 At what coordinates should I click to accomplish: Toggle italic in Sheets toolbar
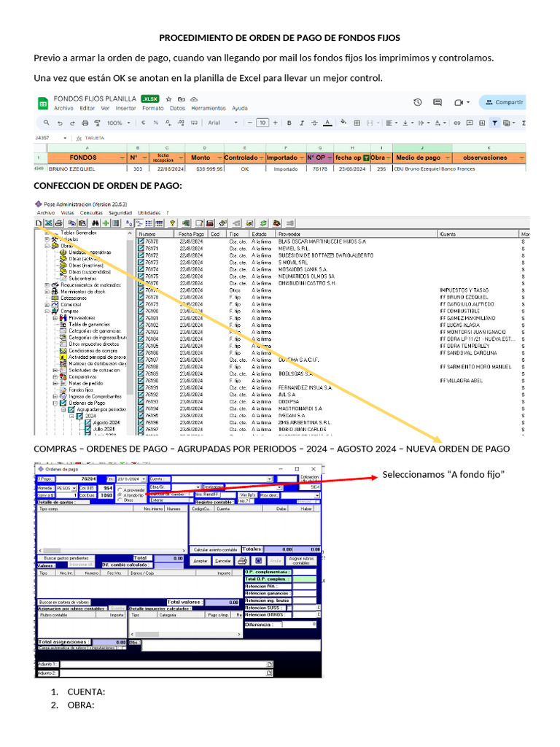[301, 123]
